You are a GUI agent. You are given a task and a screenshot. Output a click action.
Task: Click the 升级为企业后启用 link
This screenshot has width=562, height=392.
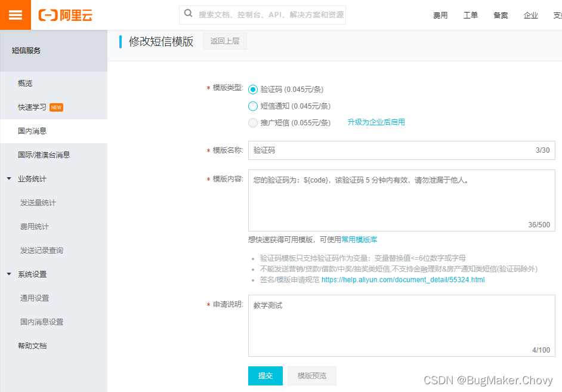[x=376, y=122]
